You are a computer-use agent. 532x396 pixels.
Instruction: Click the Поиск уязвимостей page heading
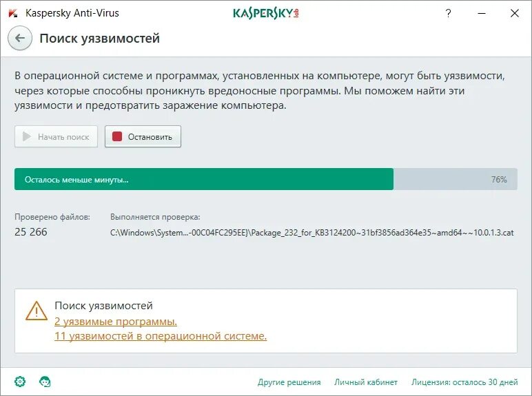pos(100,39)
